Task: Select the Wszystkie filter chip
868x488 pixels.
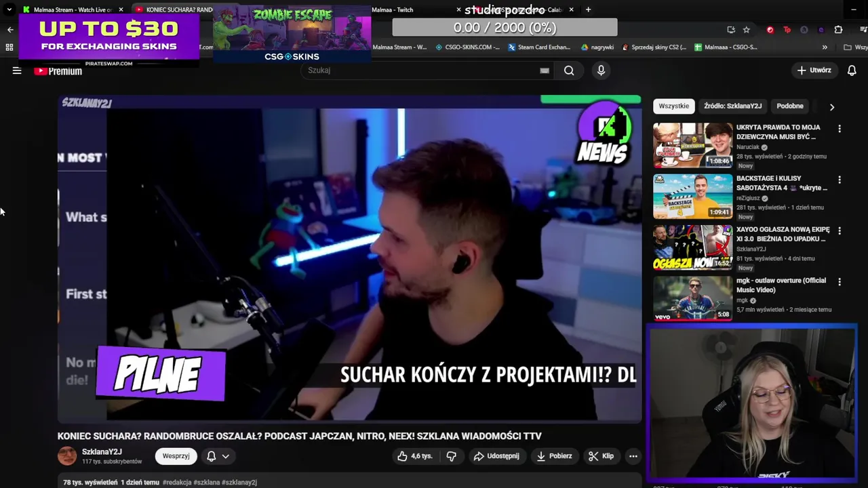Action: tap(673, 106)
